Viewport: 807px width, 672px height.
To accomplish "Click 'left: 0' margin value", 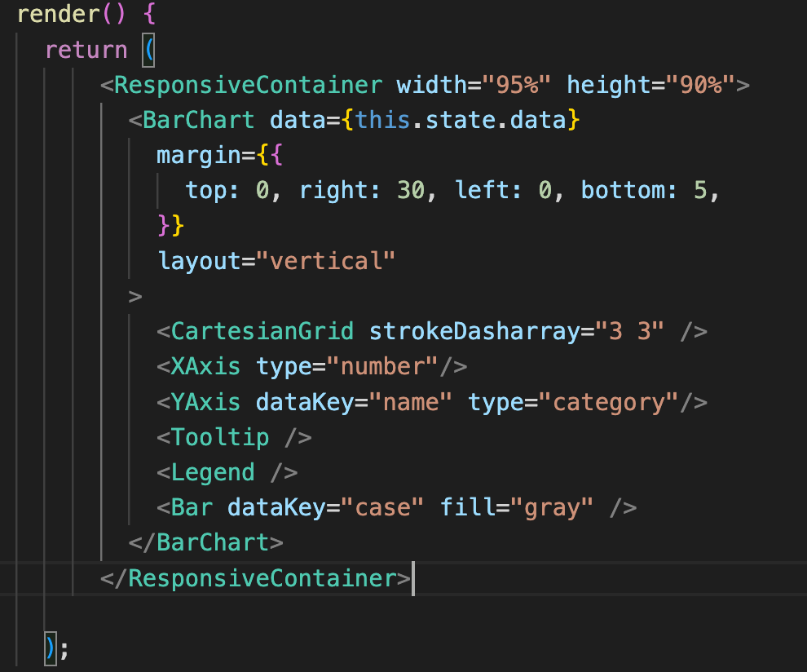I will [503, 190].
